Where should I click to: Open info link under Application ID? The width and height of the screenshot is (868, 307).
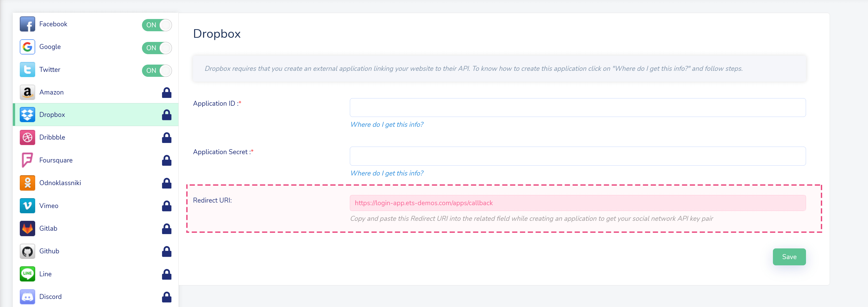[x=387, y=124]
